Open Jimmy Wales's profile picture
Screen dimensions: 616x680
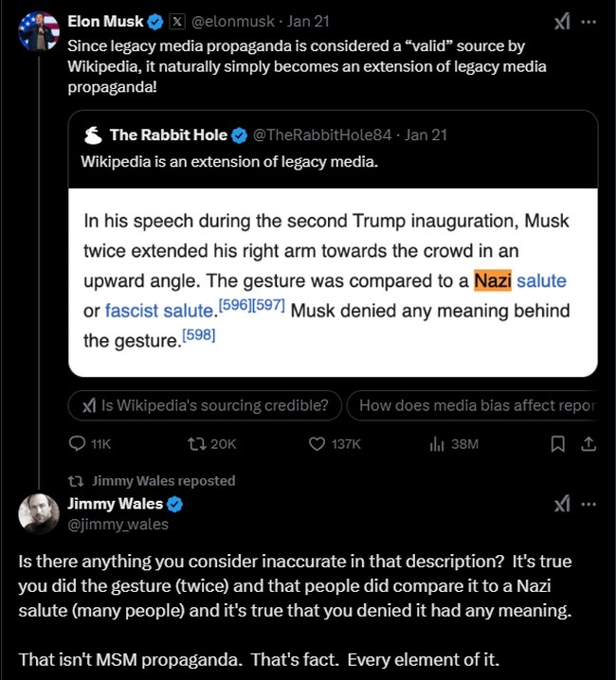pyautogui.click(x=38, y=513)
